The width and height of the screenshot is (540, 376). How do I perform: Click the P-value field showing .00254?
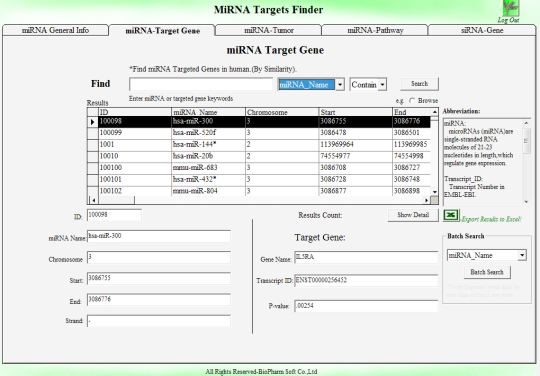pos(366,306)
